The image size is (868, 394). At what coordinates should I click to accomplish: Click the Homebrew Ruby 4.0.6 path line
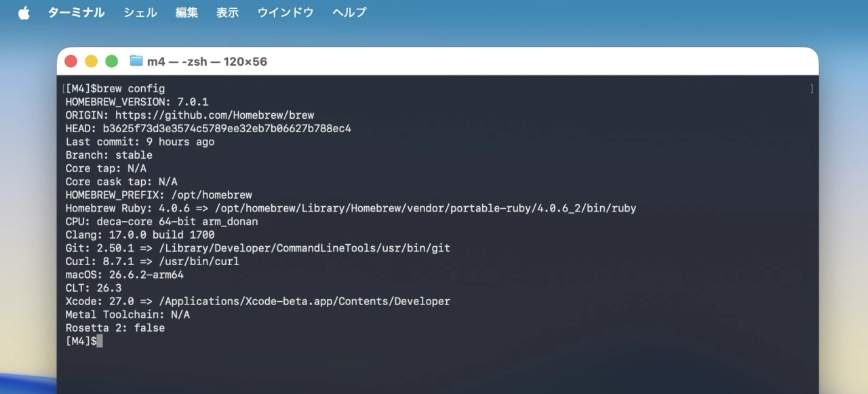[x=351, y=208]
